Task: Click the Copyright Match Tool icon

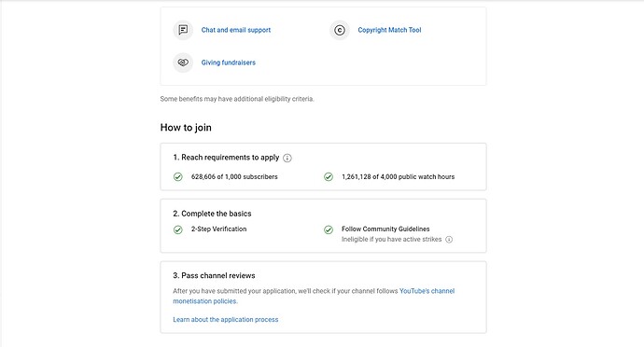Action: (339, 30)
